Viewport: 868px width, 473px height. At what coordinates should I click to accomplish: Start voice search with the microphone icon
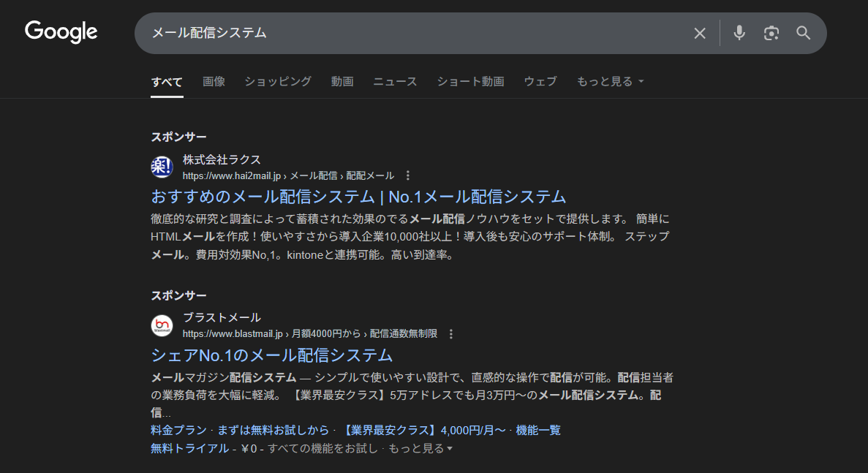tap(739, 33)
